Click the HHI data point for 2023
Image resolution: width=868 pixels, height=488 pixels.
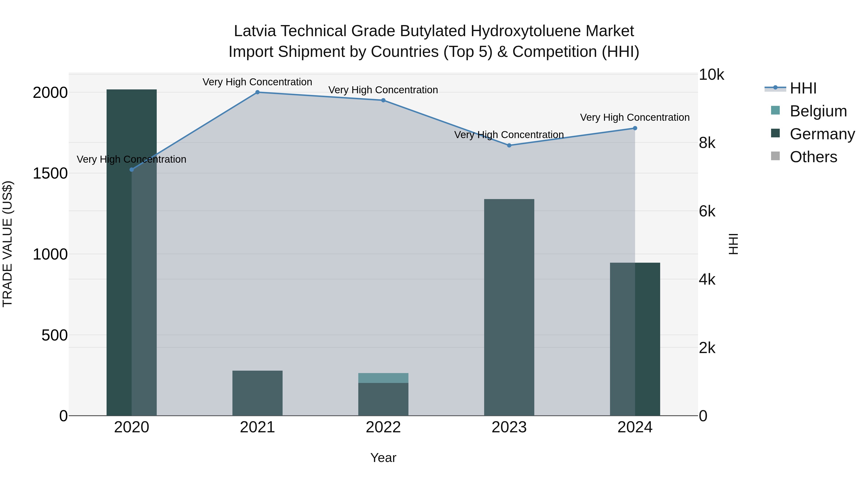pyautogui.click(x=509, y=146)
